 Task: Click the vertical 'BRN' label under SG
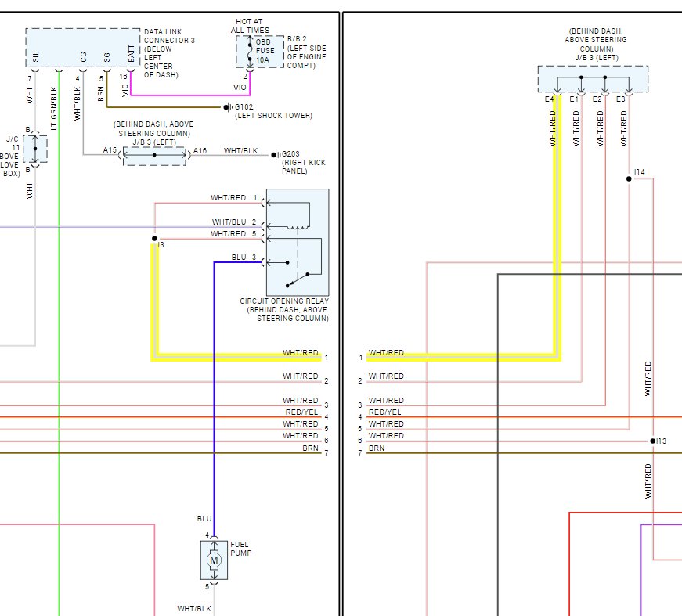101,93
